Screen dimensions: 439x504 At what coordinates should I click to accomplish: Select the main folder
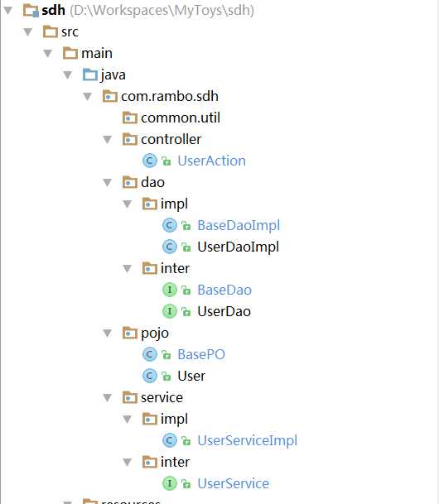pos(97,53)
